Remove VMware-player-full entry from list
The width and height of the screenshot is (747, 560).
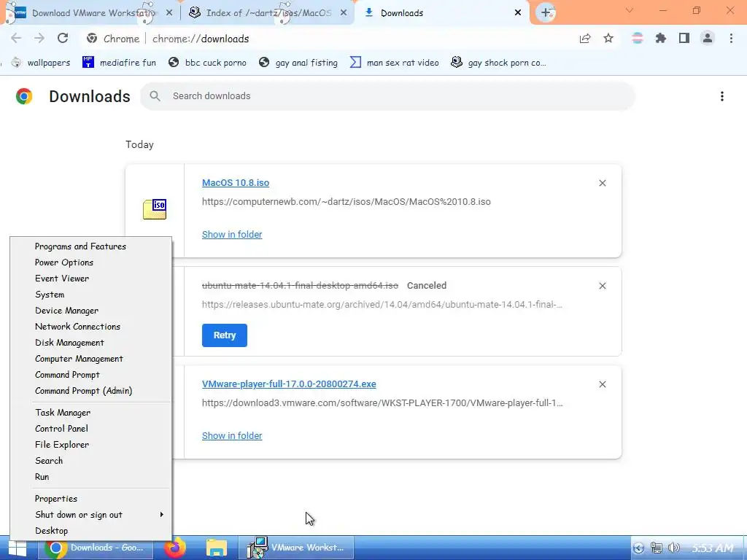click(x=603, y=384)
